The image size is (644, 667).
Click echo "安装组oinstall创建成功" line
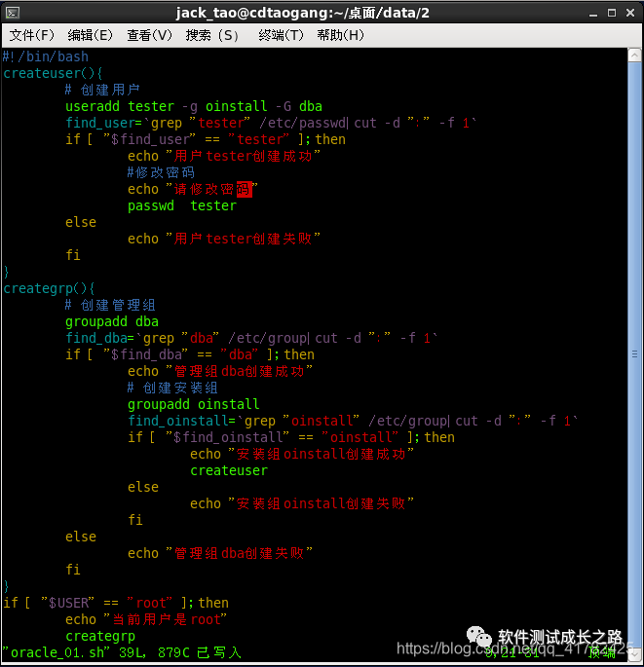click(302, 454)
